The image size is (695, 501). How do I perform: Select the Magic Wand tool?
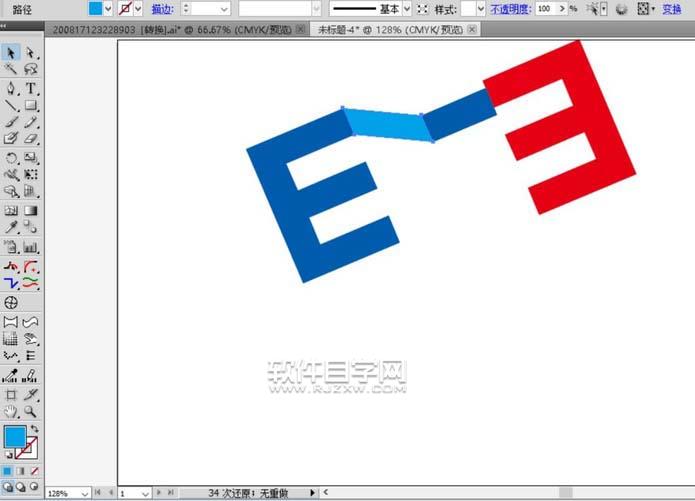pyautogui.click(x=11, y=69)
